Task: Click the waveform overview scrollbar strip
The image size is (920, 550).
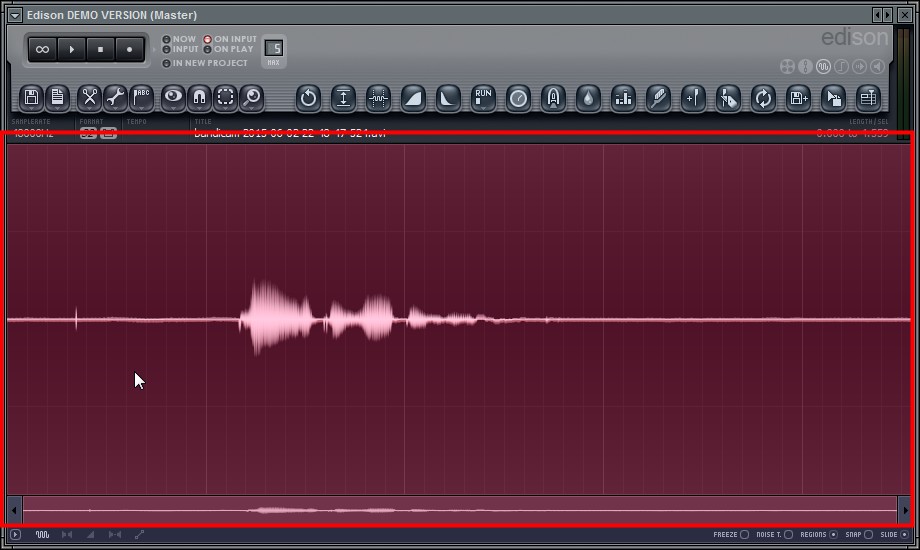Action: (460, 510)
